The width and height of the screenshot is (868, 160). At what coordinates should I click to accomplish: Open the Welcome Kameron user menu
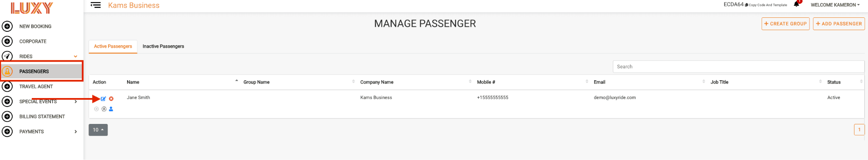[835, 5]
